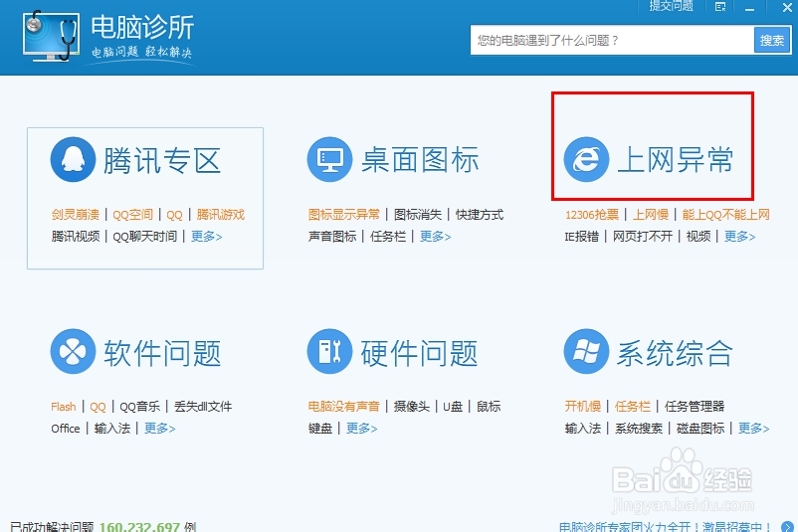Open the 上网异常 IE icon
This screenshot has height=532, width=798.
click(586, 159)
